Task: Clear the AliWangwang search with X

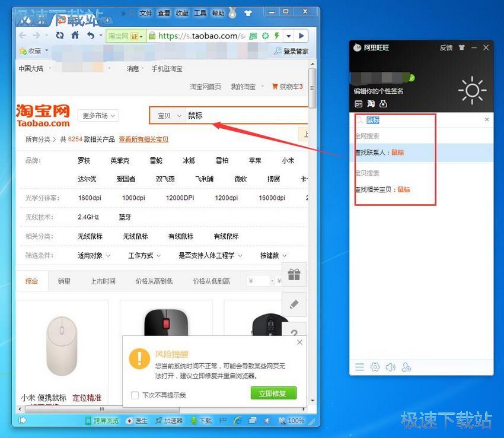Action: tap(487, 119)
